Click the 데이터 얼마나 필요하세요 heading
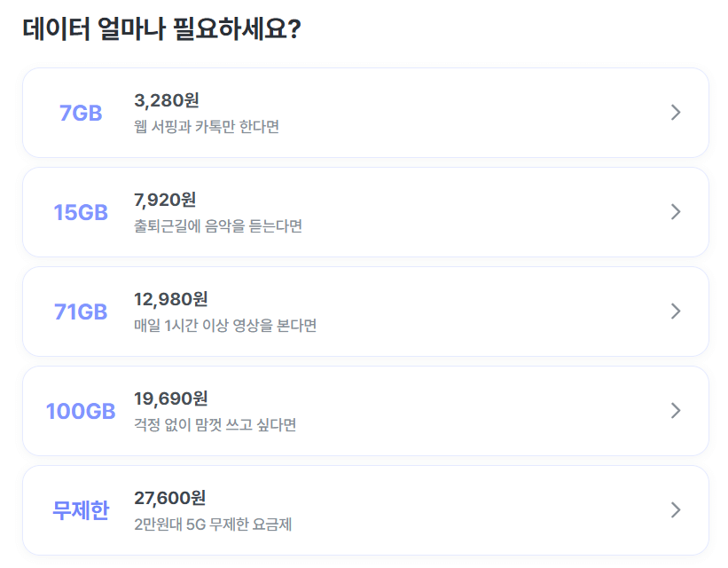The image size is (728, 568). (163, 27)
